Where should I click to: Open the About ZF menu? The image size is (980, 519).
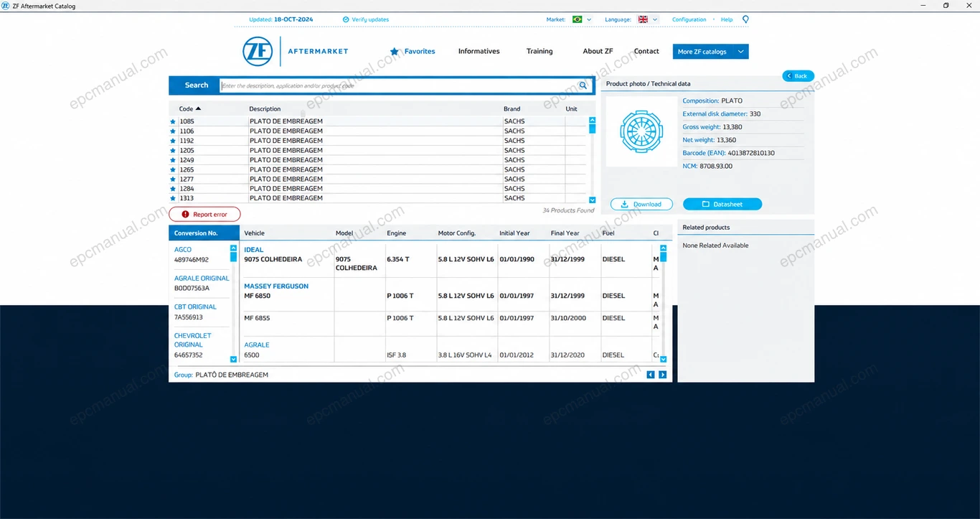(598, 52)
